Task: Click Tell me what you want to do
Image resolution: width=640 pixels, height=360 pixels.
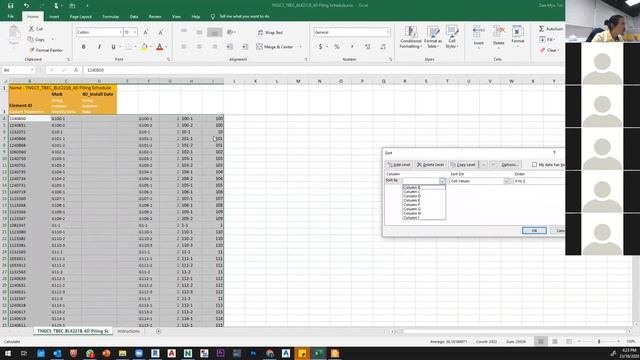Action: [244, 17]
